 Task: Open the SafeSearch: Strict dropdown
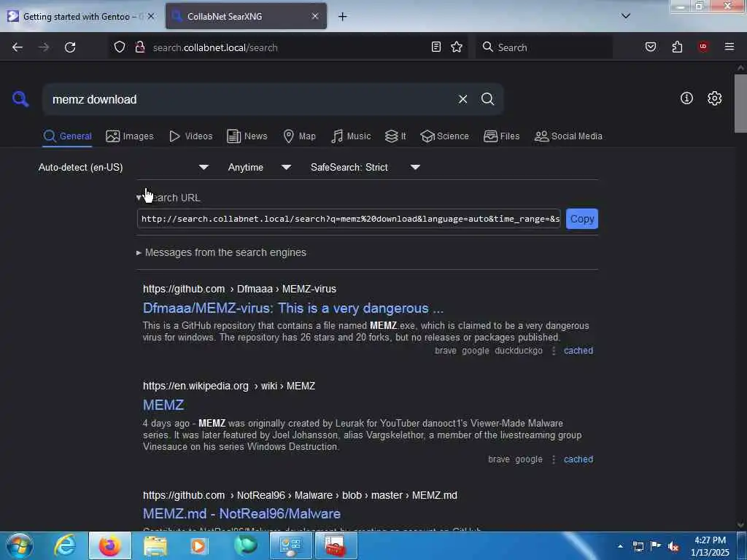click(365, 167)
